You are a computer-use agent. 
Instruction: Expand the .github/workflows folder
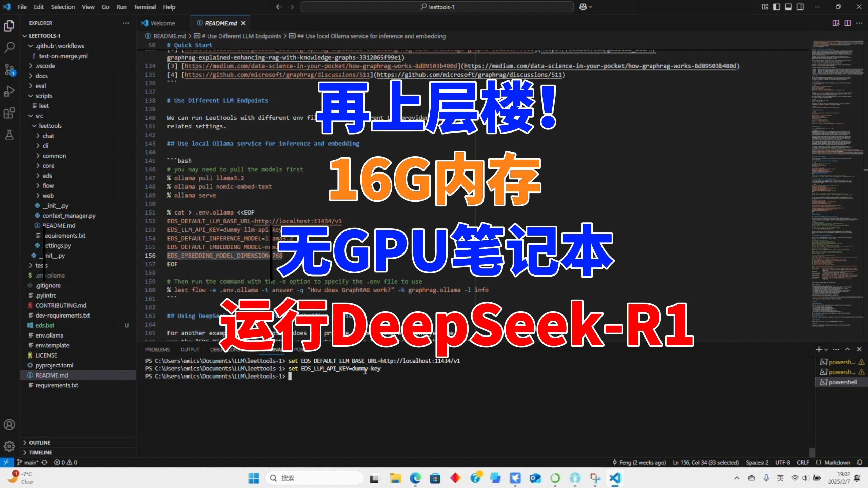60,46
